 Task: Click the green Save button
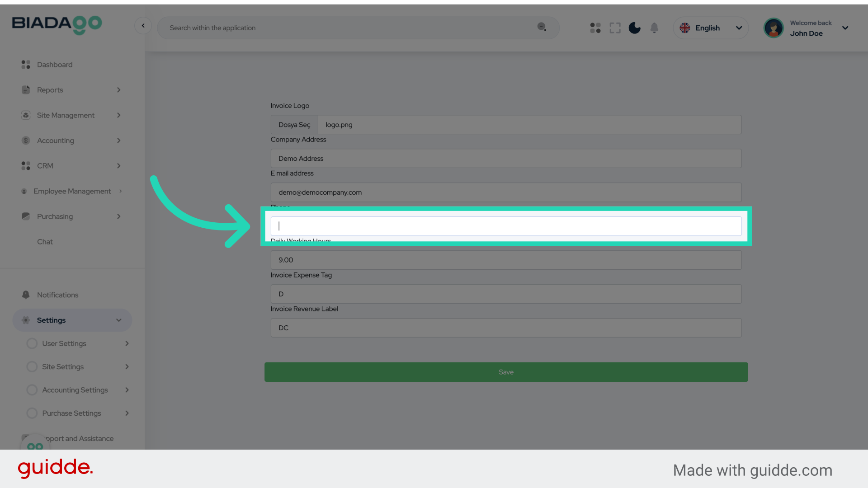[506, 372]
